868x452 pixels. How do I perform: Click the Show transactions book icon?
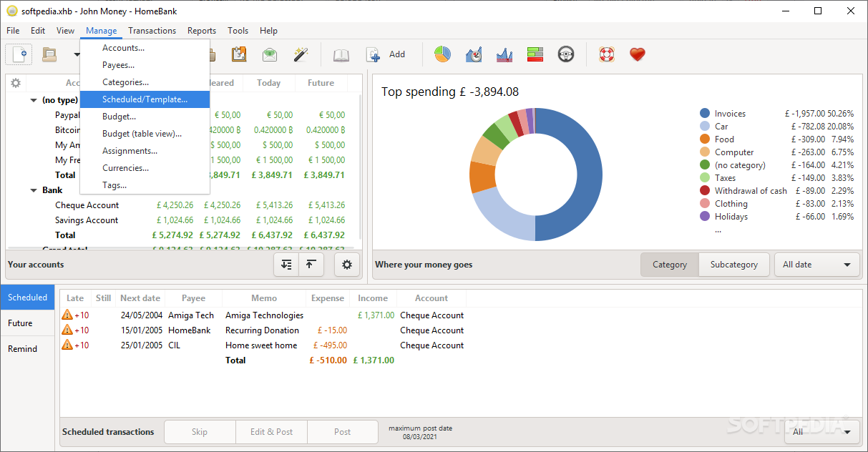pyautogui.click(x=341, y=54)
